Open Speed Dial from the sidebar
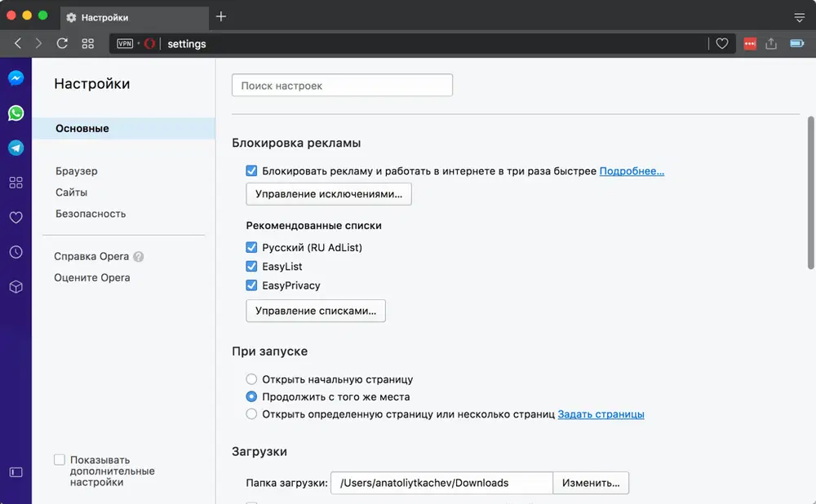Image resolution: width=816 pixels, height=504 pixels. click(16, 183)
